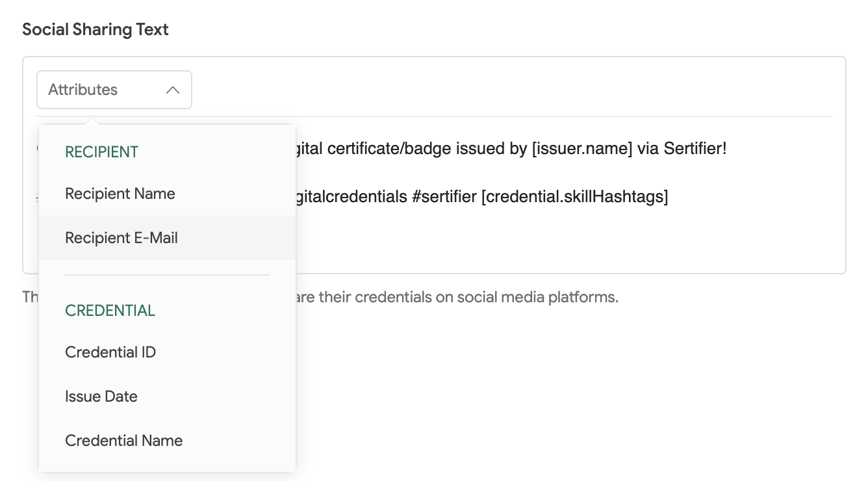Screen dimensions: 868x481
Task: Insert the Recipient Name attribute
Action: coord(167,194)
